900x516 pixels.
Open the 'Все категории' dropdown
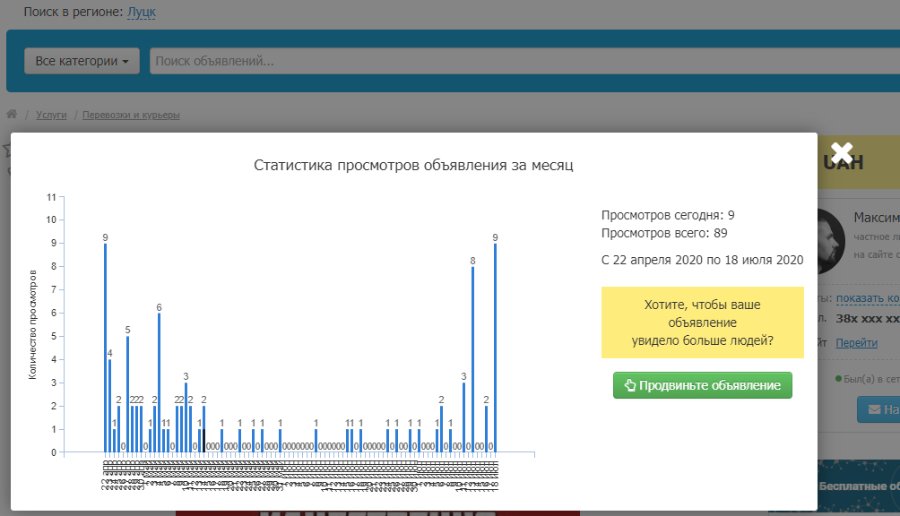click(82, 61)
